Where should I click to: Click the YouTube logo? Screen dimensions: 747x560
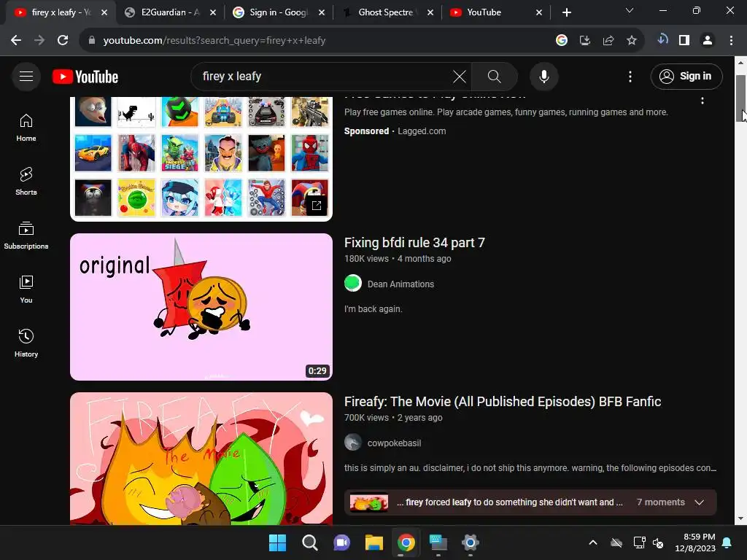click(x=85, y=77)
